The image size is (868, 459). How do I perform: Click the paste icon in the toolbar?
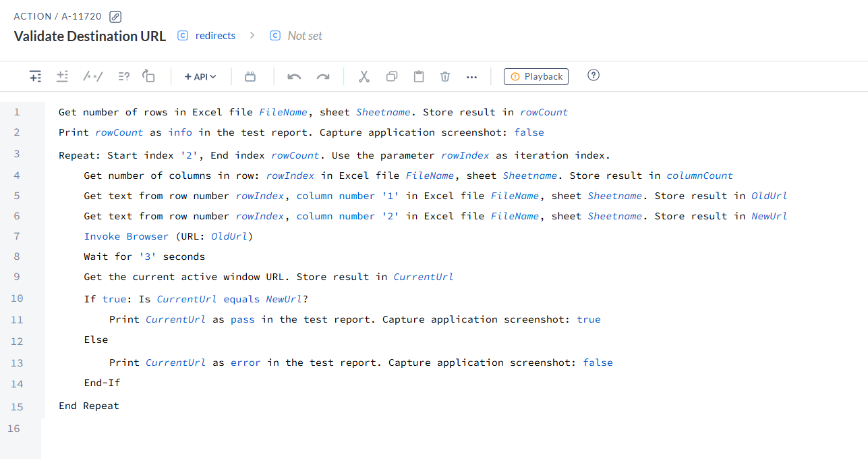point(418,76)
